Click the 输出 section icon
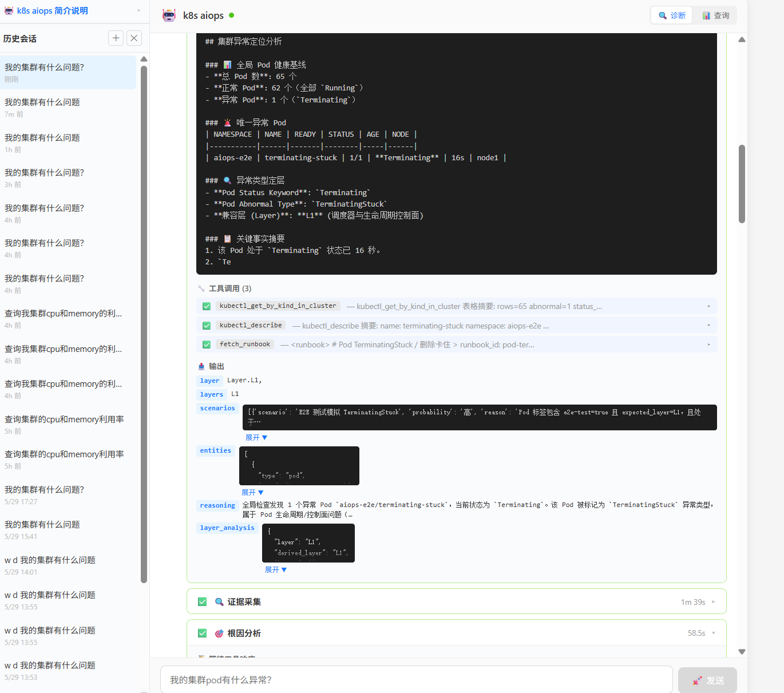 pos(201,366)
